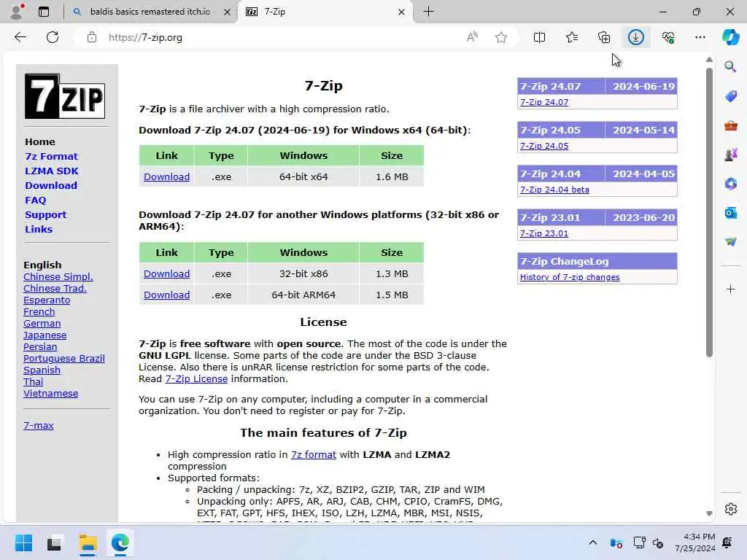The width and height of the screenshot is (747, 560).
Task: Open Browser essentials heart icon
Action: point(668,37)
